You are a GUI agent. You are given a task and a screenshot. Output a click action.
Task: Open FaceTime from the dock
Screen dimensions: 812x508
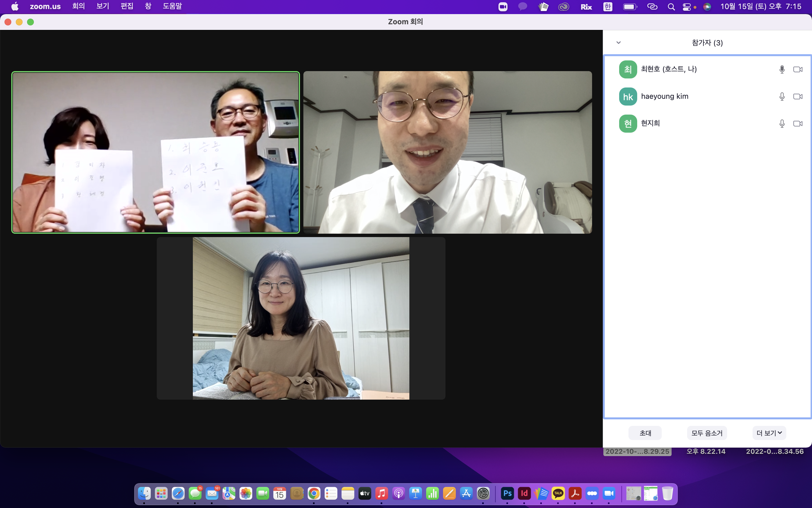[x=263, y=493]
